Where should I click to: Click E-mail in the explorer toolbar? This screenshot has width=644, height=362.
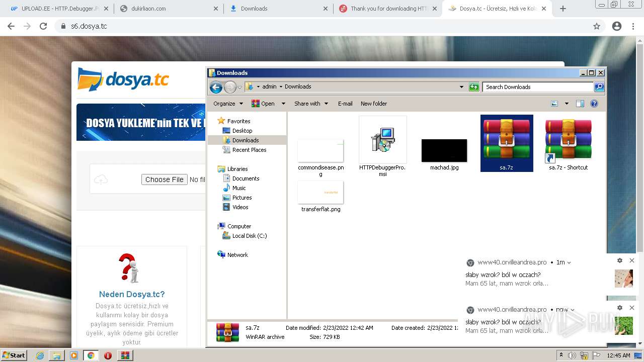[345, 104]
